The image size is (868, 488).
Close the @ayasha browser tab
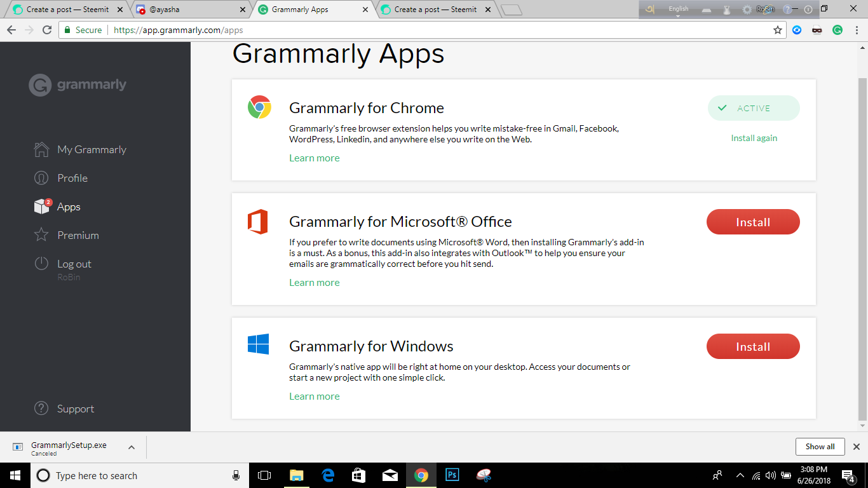[242, 10]
